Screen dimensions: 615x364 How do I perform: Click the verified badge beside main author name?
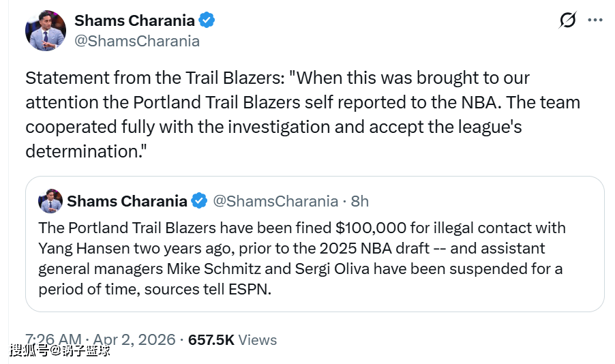[x=207, y=20]
